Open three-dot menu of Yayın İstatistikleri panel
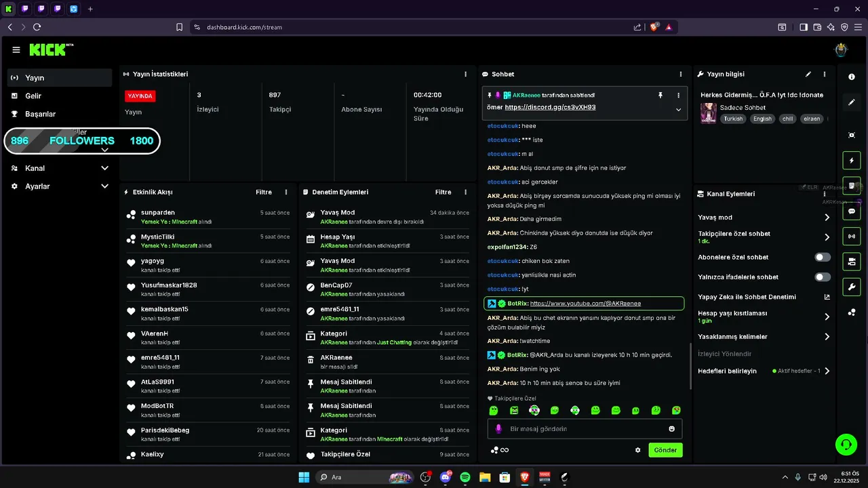Screen dimensions: 868x488 point(465,74)
